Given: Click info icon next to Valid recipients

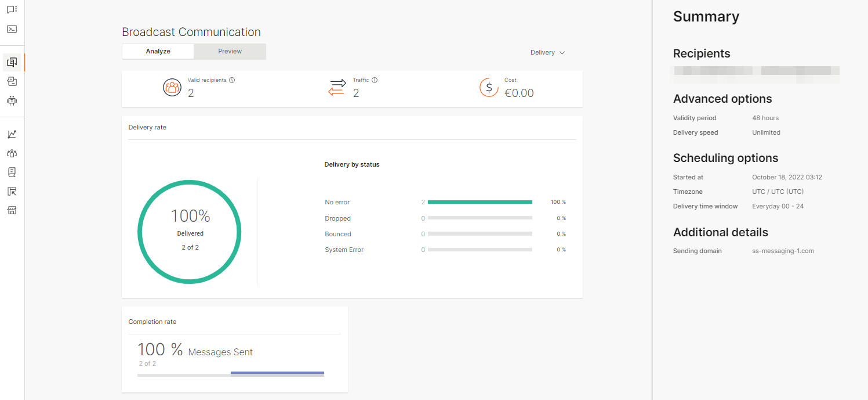Looking at the screenshot, I should (232, 80).
